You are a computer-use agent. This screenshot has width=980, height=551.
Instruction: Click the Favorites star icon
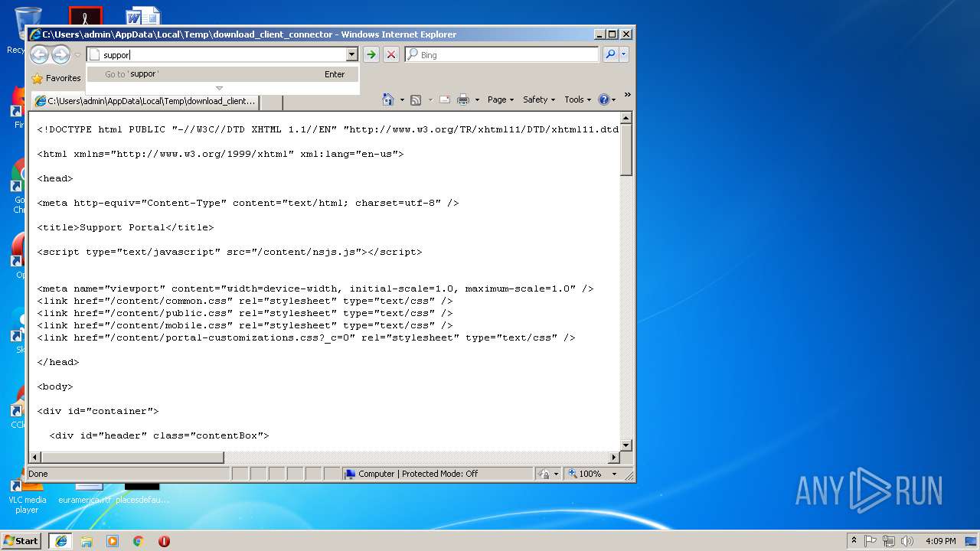[37, 78]
